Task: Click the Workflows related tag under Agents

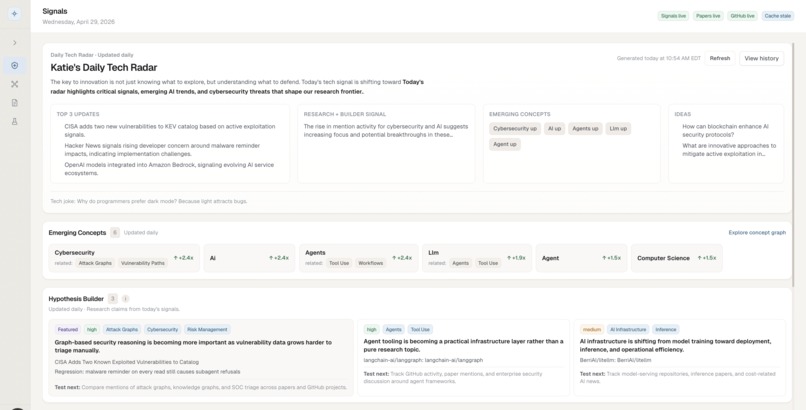Action: tap(371, 263)
